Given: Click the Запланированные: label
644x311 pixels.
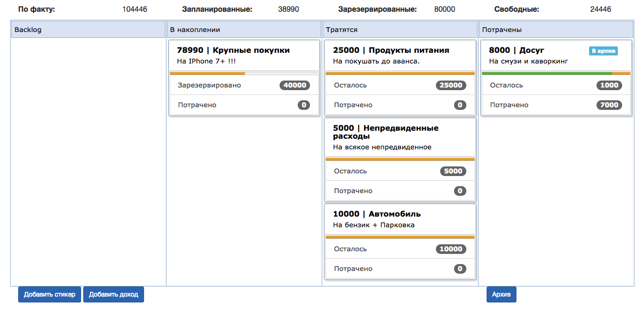Looking at the screenshot, I should coord(217,10).
